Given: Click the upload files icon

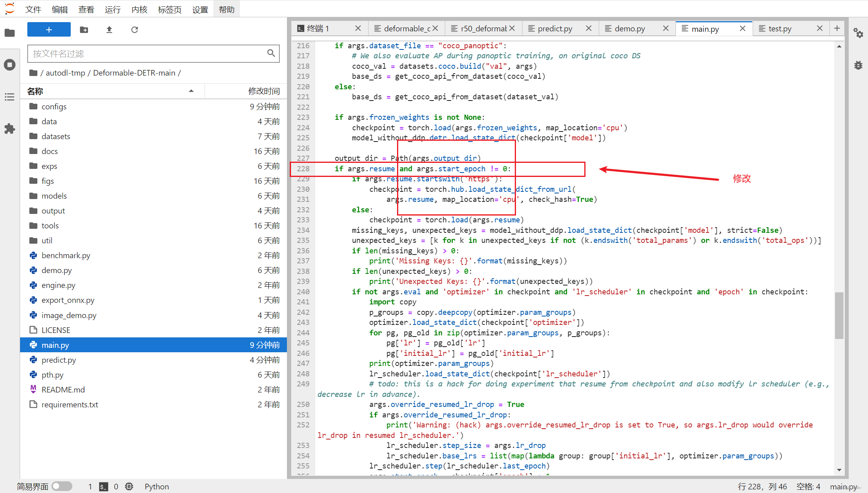Looking at the screenshot, I should (x=109, y=30).
